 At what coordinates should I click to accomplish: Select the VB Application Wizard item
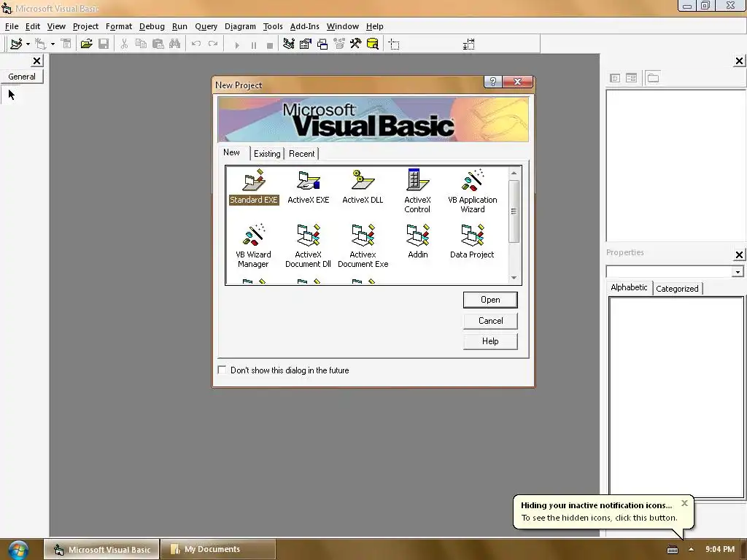coord(473,191)
